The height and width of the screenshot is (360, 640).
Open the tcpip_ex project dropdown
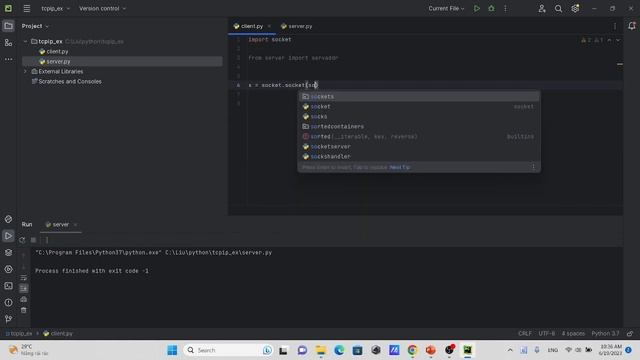(55, 8)
